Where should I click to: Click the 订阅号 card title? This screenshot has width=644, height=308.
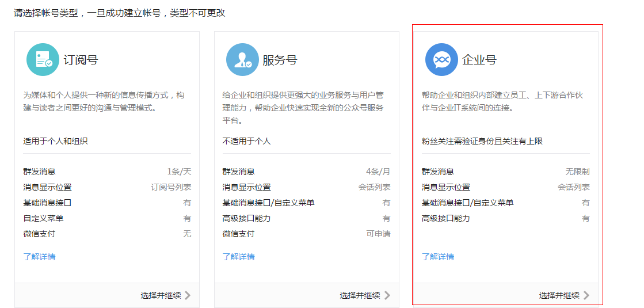[x=81, y=60]
